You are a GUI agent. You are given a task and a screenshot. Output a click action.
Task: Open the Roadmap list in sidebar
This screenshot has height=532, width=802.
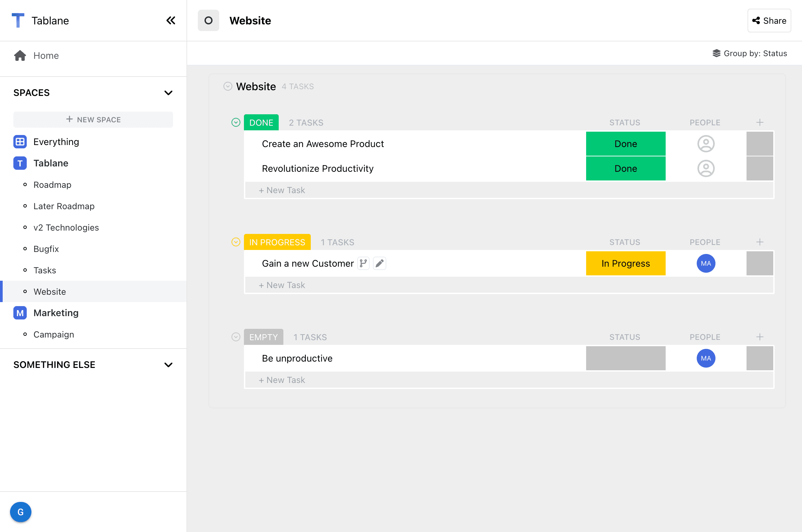52,185
